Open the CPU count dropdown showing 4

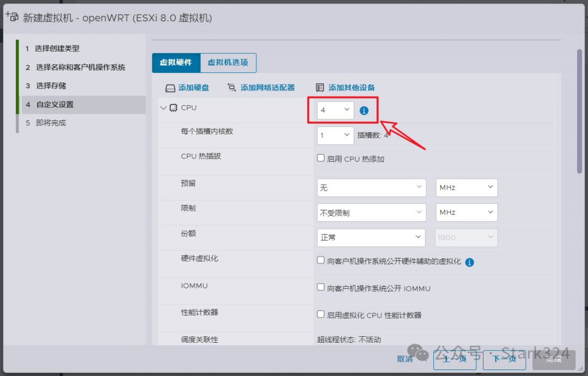pyautogui.click(x=334, y=110)
